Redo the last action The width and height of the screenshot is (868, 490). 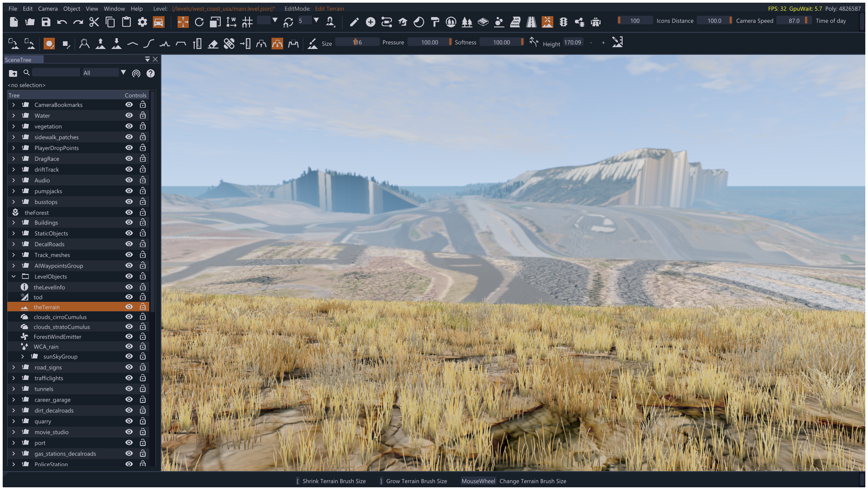tap(78, 22)
